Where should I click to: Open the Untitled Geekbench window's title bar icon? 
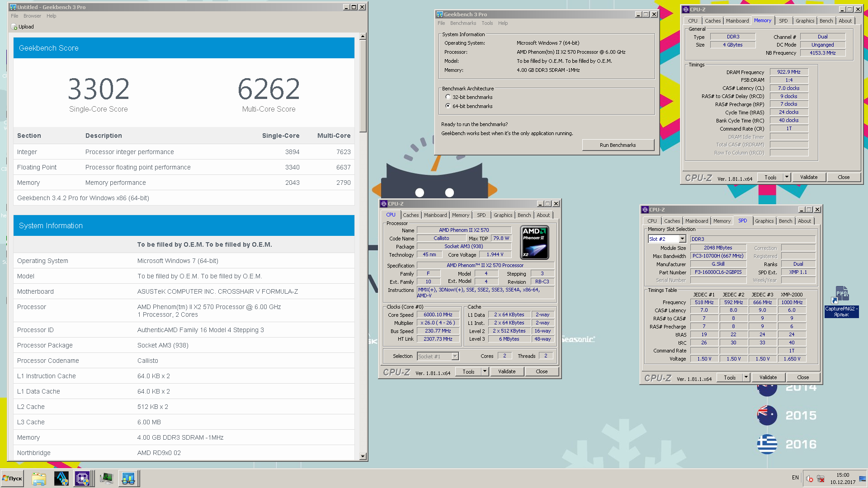pyautogui.click(x=13, y=7)
